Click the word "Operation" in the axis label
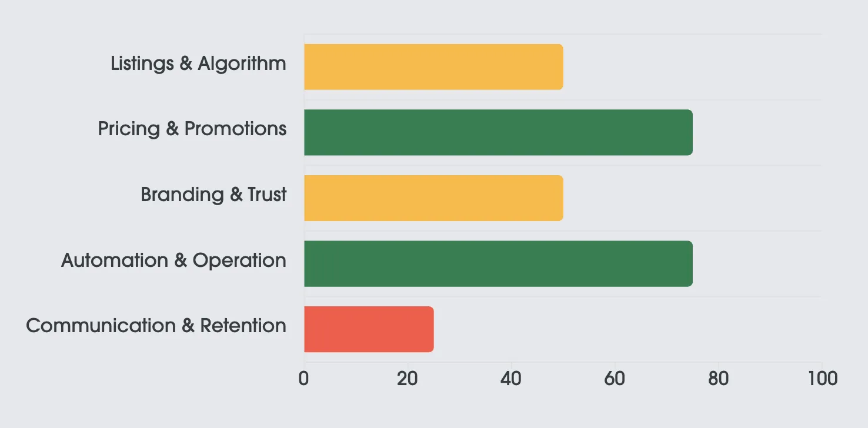This screenshot has width=868, height=428. point(239,260)
